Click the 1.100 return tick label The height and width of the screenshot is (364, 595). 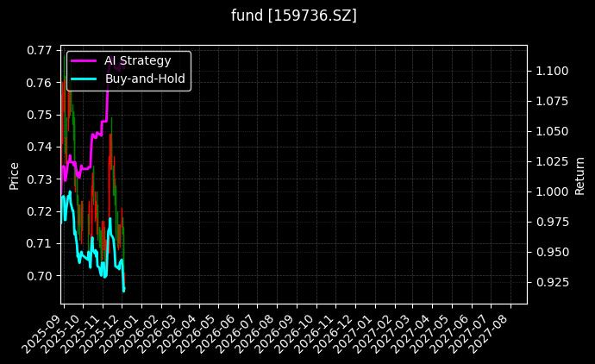tap(550, 71)
